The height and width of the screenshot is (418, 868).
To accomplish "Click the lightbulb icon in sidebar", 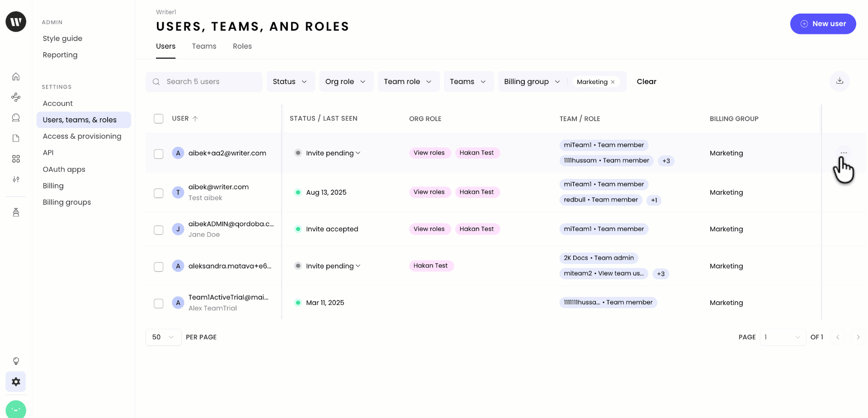I will pyautogui.click(x=16, y=361).
